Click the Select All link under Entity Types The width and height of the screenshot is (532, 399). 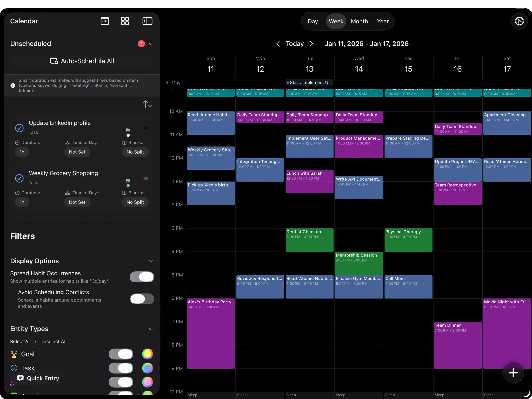click(x=20, y=341)
